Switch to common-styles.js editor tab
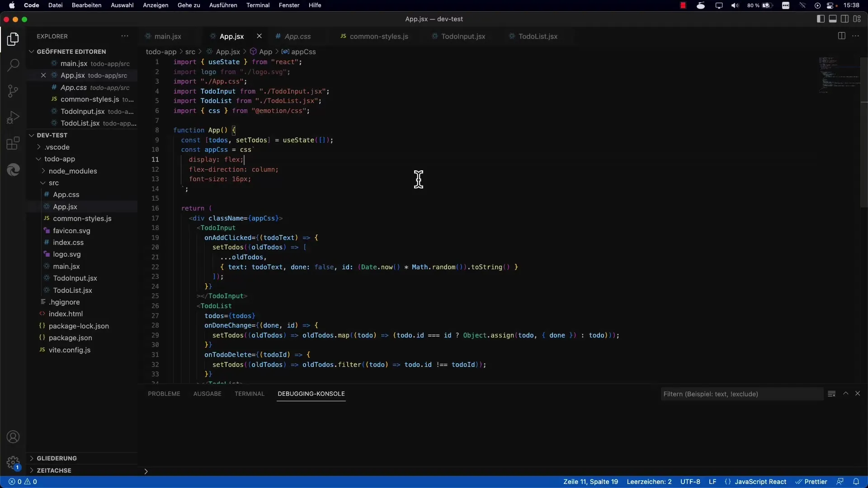Screen dimensions: 868x488 tap(379, 36)
